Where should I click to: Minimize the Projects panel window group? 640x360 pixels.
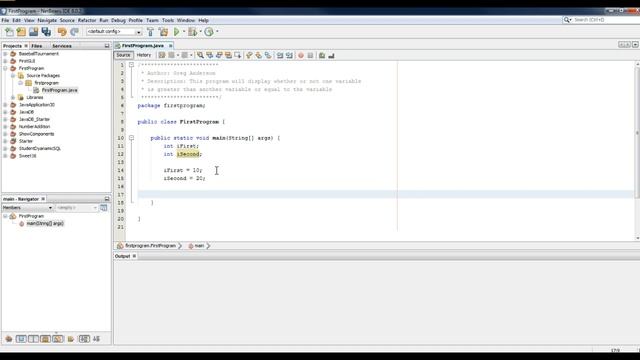[x=107, y=46]
